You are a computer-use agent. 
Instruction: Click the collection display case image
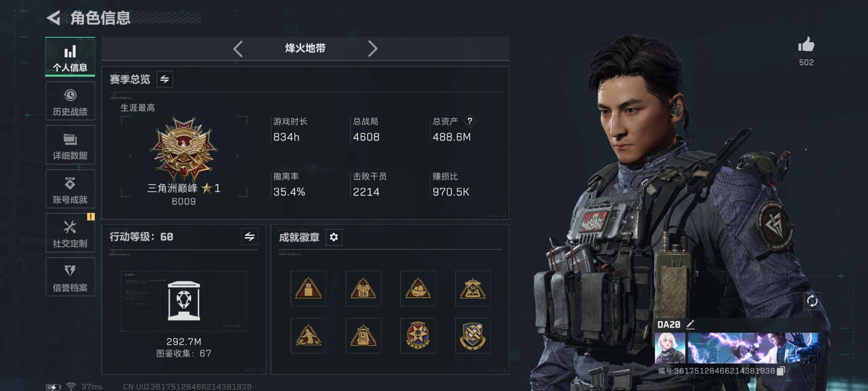pyautogui.click(x=184, y=301)
